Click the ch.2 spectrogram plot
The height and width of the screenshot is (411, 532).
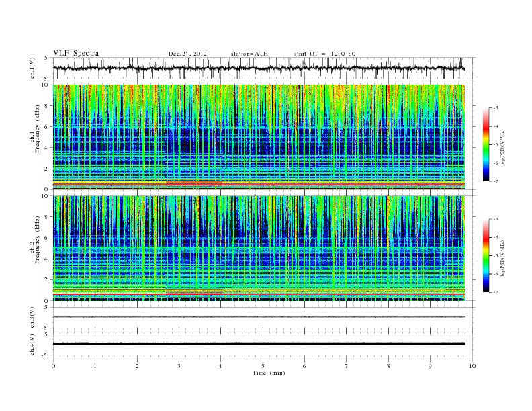point(259,248)
